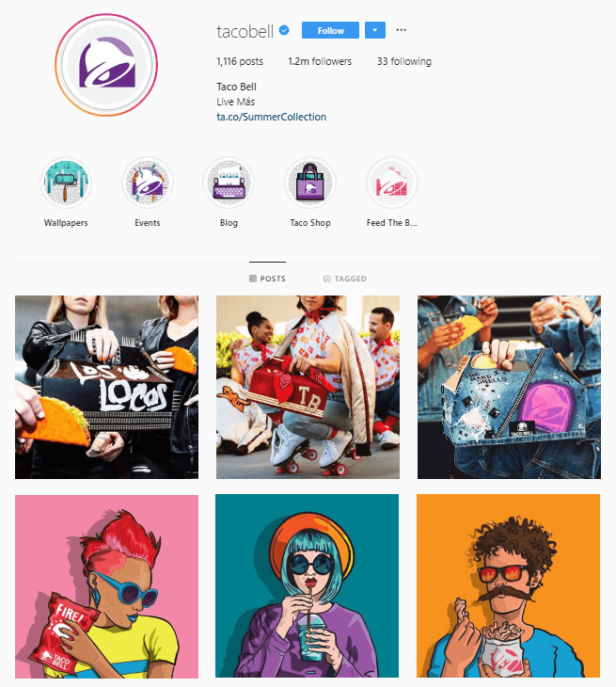
Task: Switch to the Tagged tab
Action: tap(345, 279)
